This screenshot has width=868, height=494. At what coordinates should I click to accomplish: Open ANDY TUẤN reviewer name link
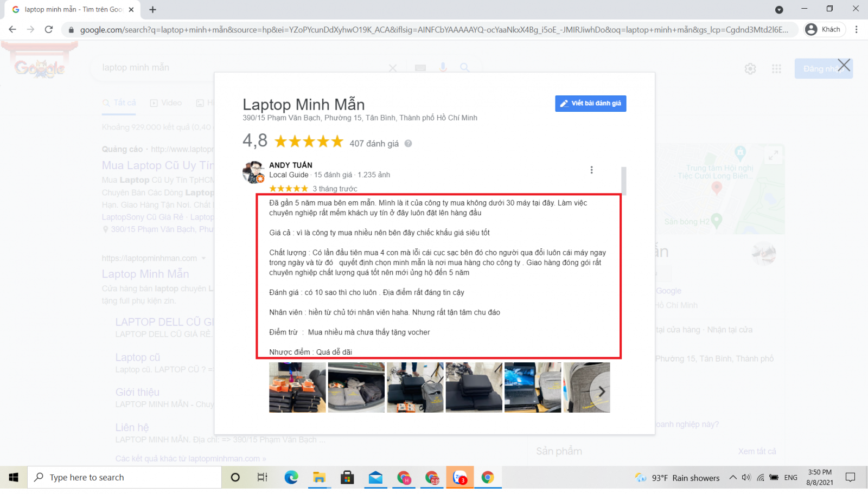click(x=291, y=165)
